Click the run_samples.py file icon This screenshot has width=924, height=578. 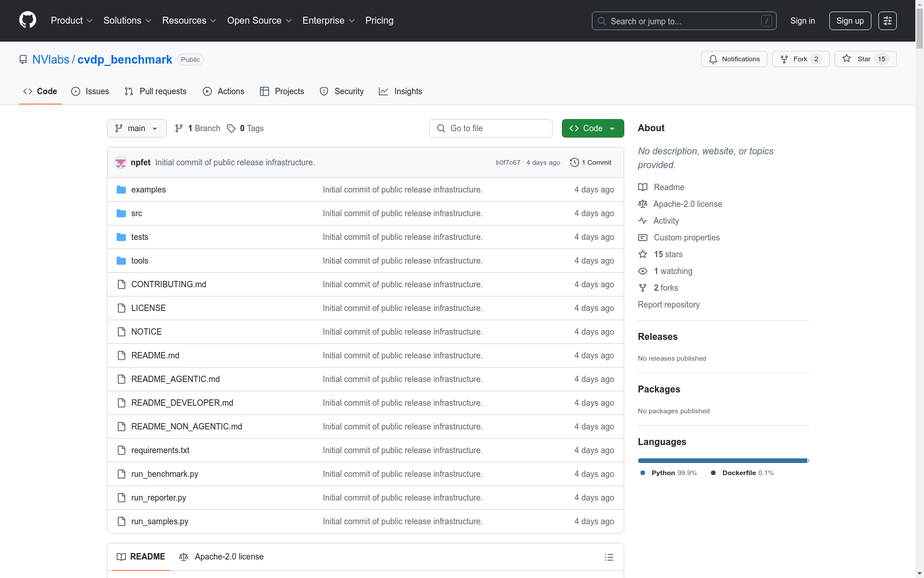pyautogui.click(x=121, y=521)
